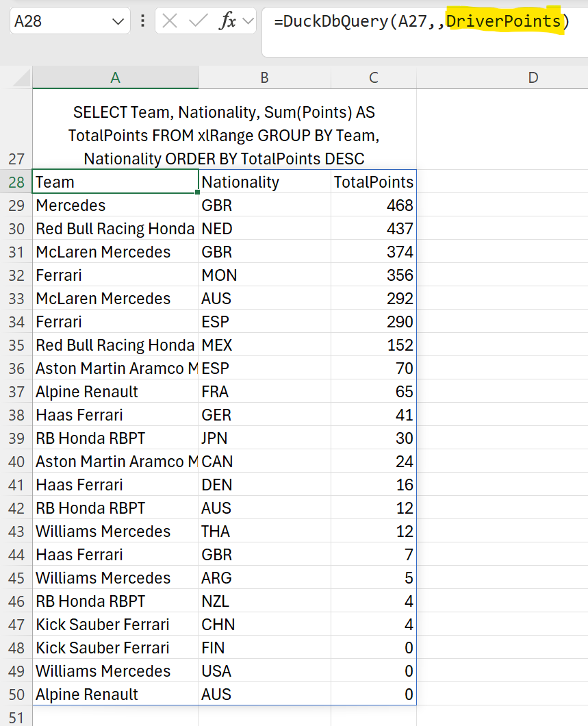Expand the formula bar chevron
Image resolution: width=588 pixels, height=726 pixels.
point(248,21)
